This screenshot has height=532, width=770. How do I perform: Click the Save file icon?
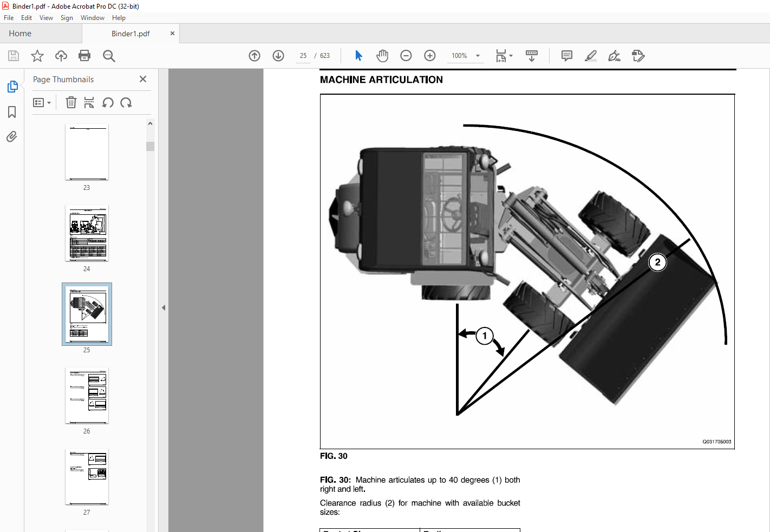[14, 56]
